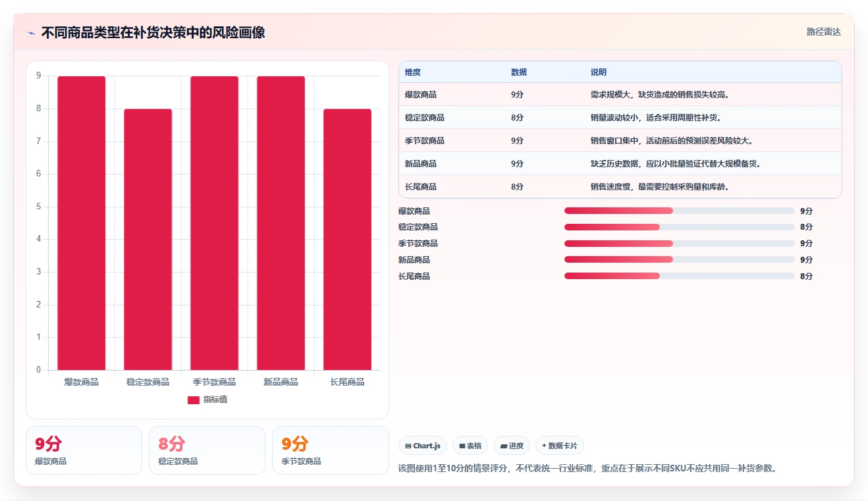Open the 8分 稳定款商品 data card
The width and height of the screenshot is (868, 501).
(207, 450)
